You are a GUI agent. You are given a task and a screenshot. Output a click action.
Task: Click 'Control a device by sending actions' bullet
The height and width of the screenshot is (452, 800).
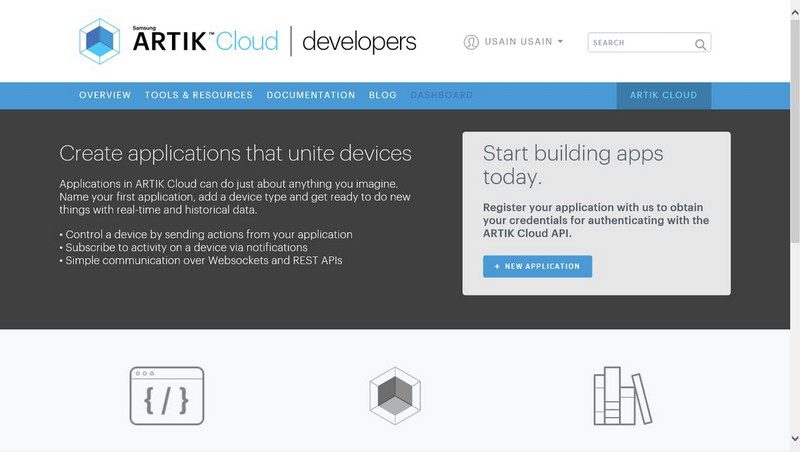pyautogui.click(x=206, y=235)
